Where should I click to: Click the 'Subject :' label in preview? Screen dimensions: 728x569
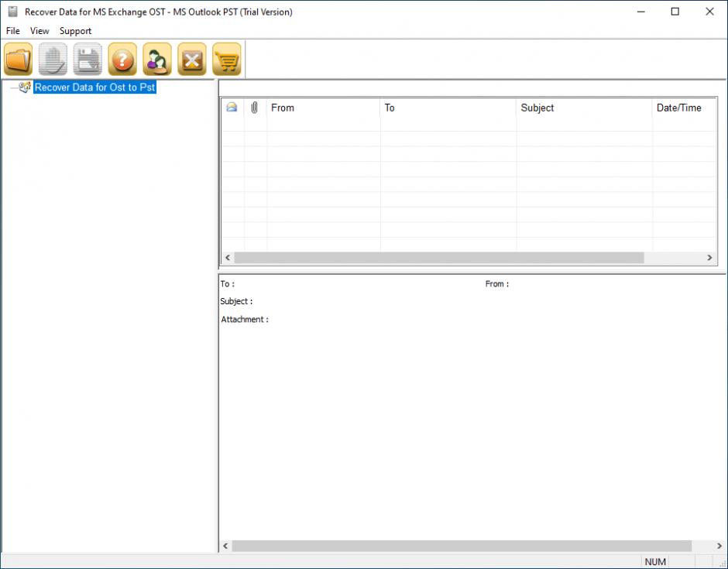click(236, 301)
